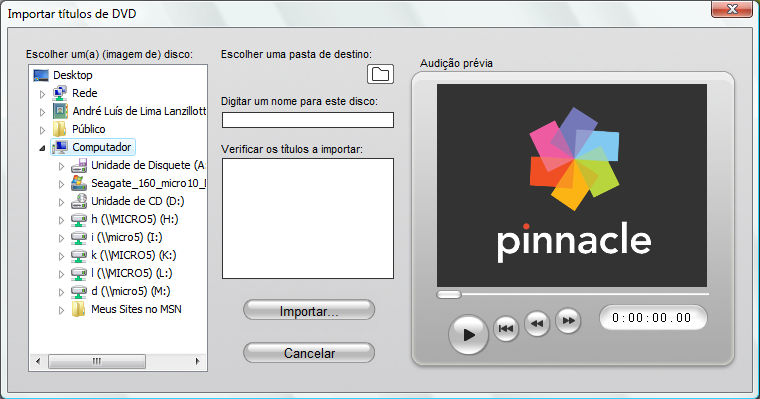760x399 pixels.
Task: Select the Rede tree item
Action: (85, 93)
